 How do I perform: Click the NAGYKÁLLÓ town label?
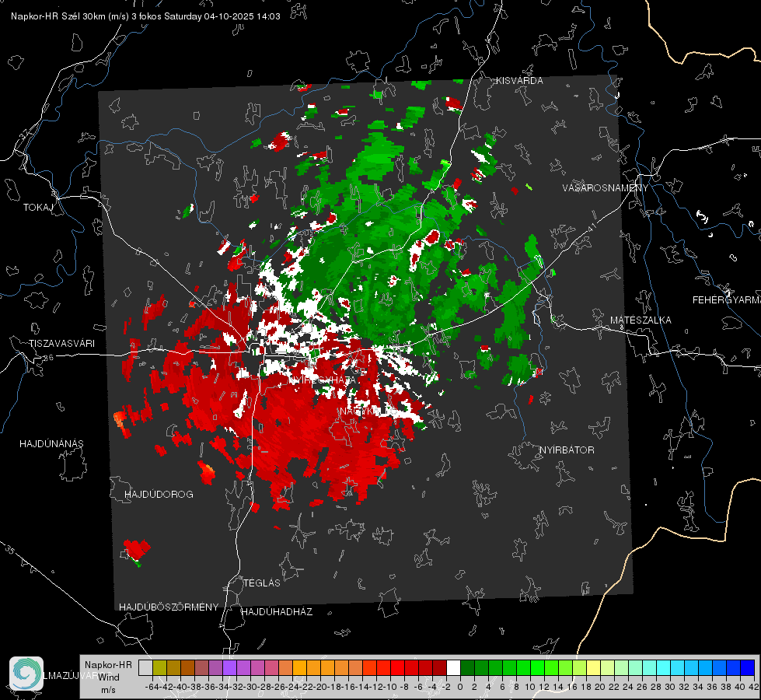click(x=368, y=411)
